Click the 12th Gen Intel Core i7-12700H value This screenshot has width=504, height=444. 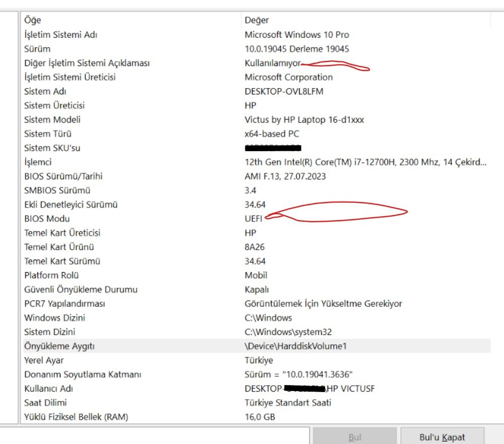[x=365, y=162]
